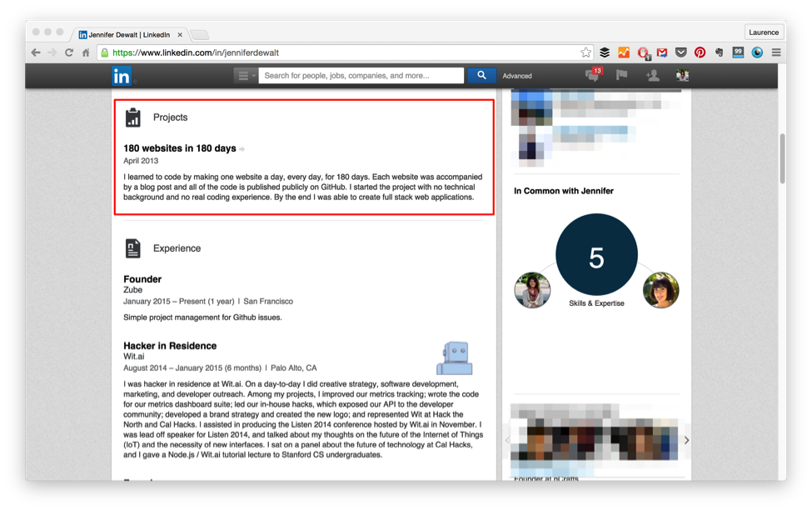Image resolution: width=812 pixels, height=511 pixels.
Task: Click the Experience document icon
Action: click(133, 248)
